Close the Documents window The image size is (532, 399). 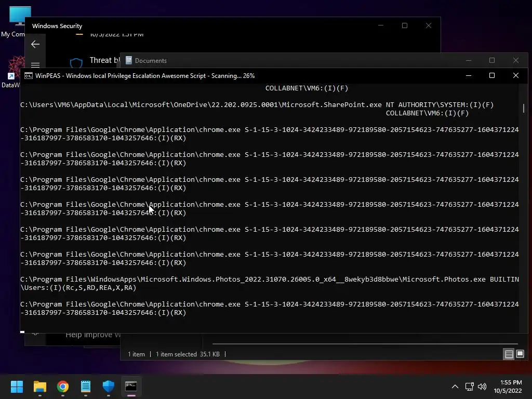click(x=516, y=60)
